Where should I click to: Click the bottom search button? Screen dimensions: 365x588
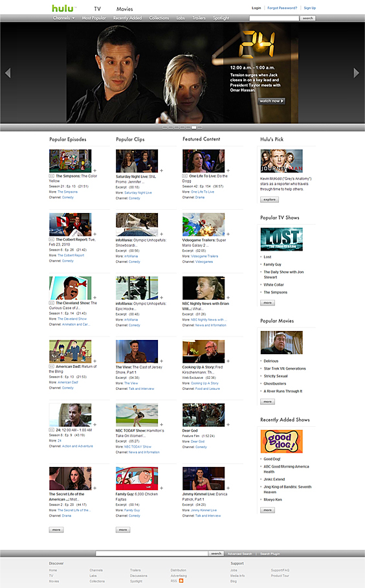tap(216, 554)
